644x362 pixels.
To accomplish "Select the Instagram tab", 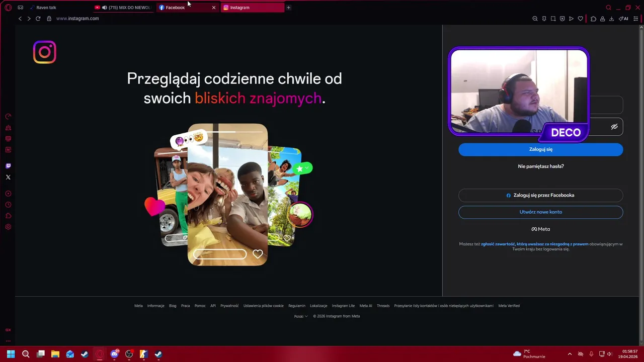I will 253,8.
